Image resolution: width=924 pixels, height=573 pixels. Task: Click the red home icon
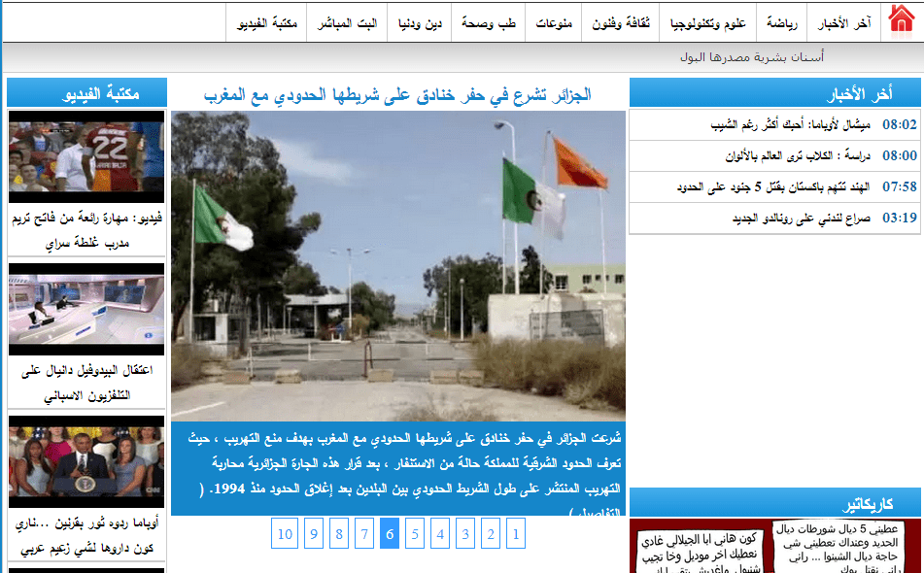901,21
